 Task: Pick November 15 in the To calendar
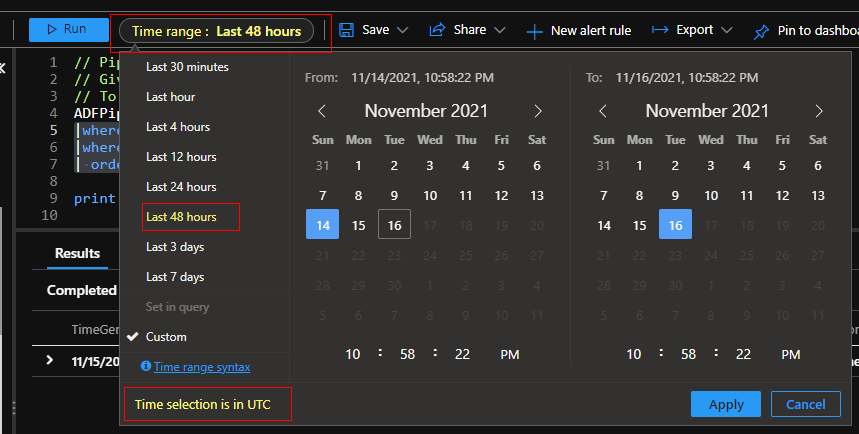tap(640, 225)
